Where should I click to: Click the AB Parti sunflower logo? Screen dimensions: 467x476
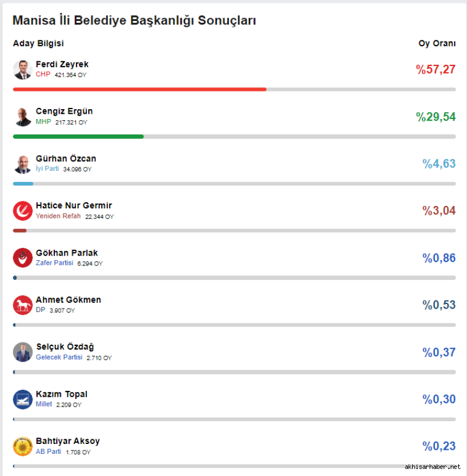pos(23,446)
